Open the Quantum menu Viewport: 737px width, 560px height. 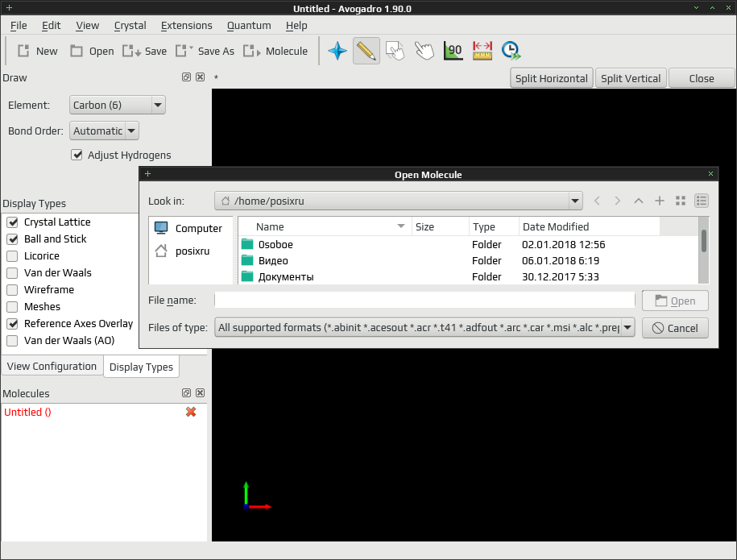pos(249,26)
